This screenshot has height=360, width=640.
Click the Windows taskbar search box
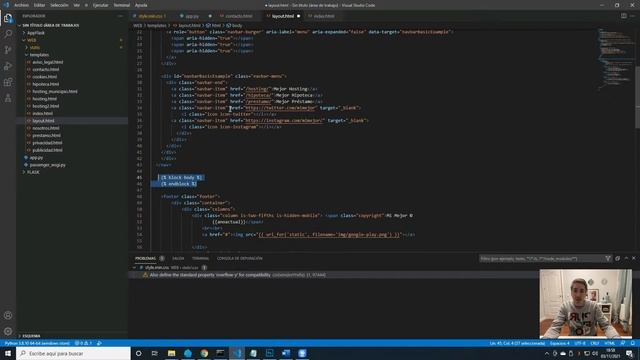[73, 353]
